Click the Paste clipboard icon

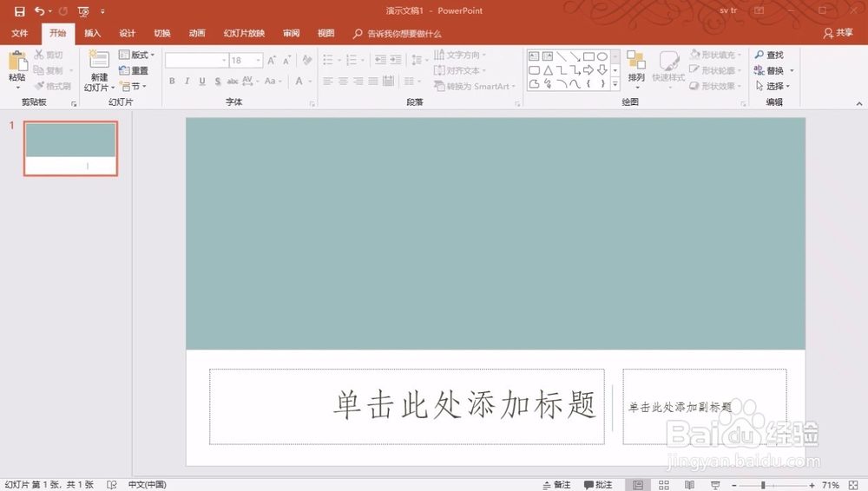pos(17,62)
